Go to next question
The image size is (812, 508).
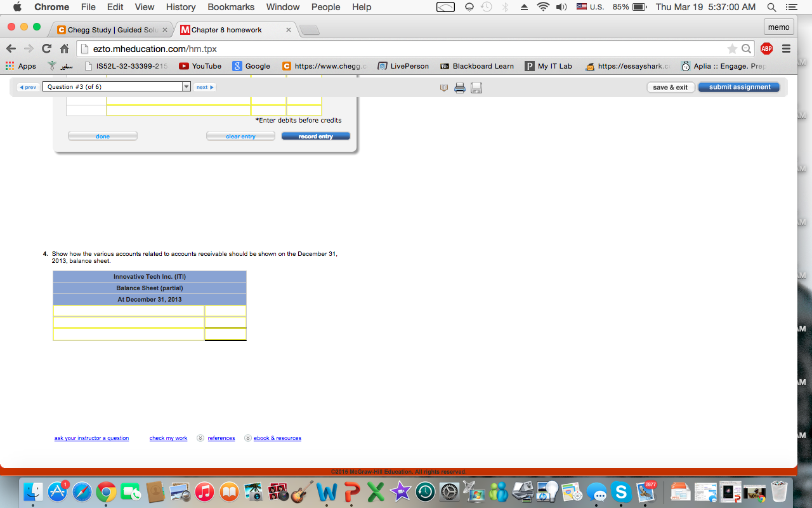coord(205,87)
